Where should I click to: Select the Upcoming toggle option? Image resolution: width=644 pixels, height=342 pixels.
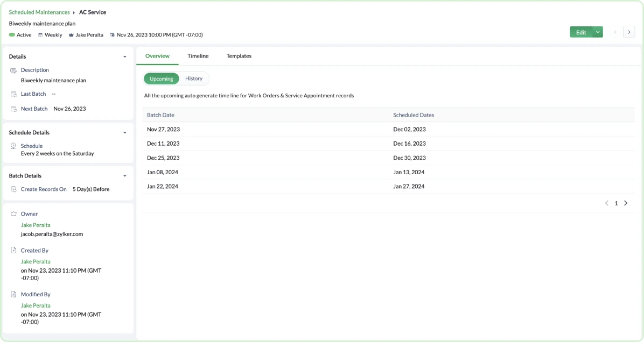point(161,79)
